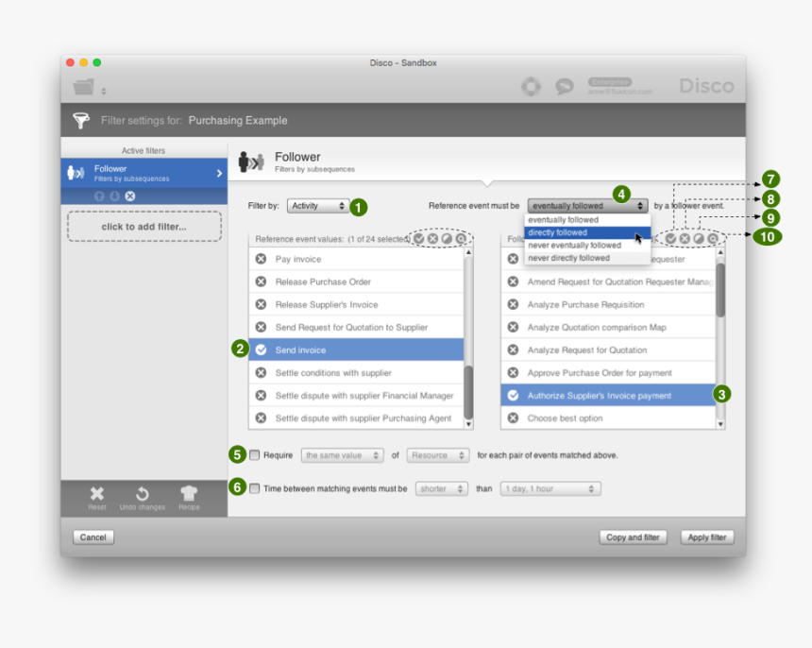The width and height of the screenshot is (812, 648).
Task: Click the Reset icon in sidebar footer
Action: coord(97,495)
